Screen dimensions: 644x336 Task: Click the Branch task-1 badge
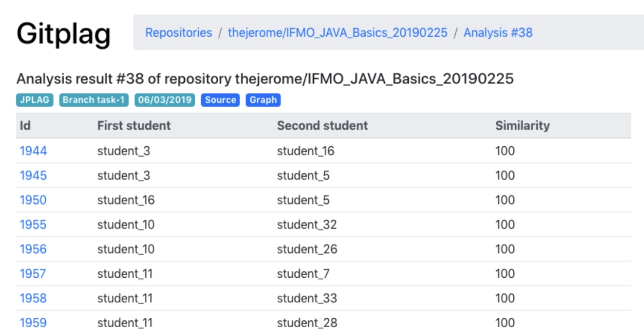click(94, 100)
